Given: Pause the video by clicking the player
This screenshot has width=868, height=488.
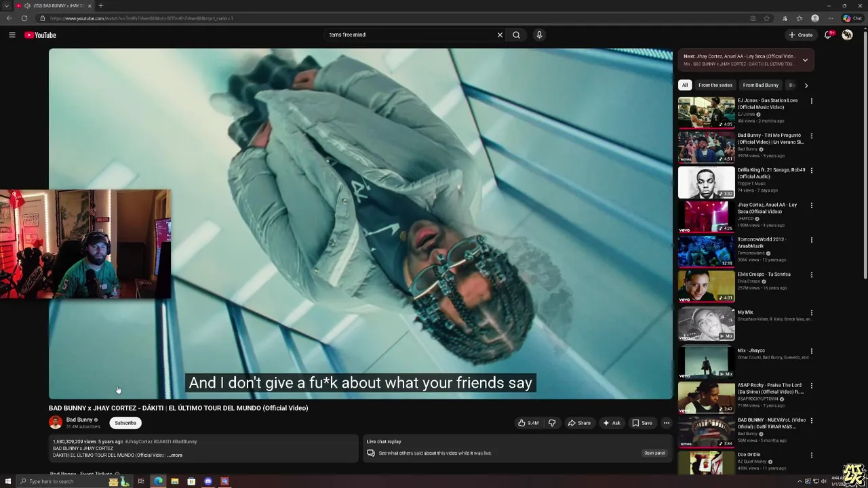Looking at the screenshot, I should [361, 224].
